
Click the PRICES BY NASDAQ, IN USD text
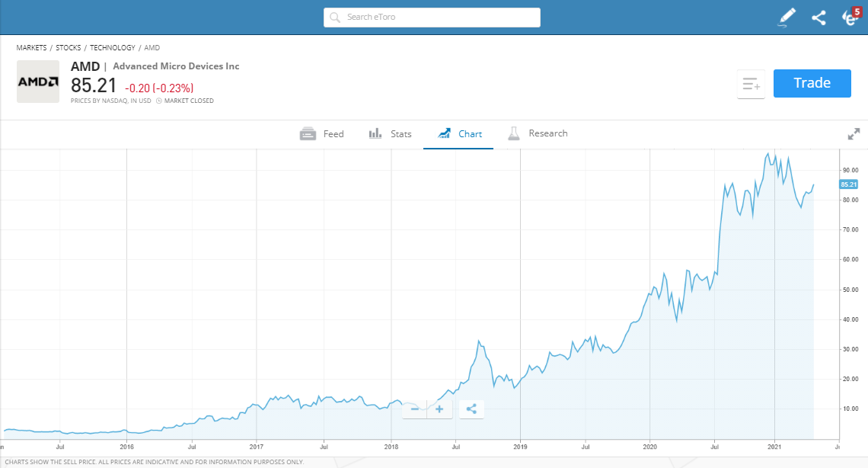[110, 101]
